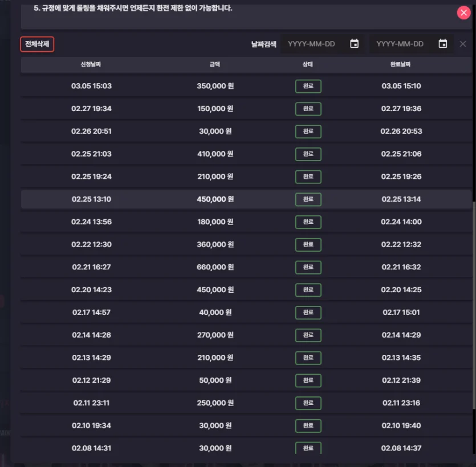Screen dimensions: 476x467
Task: Select the amount 270,000 원
Action: [215, 335]
